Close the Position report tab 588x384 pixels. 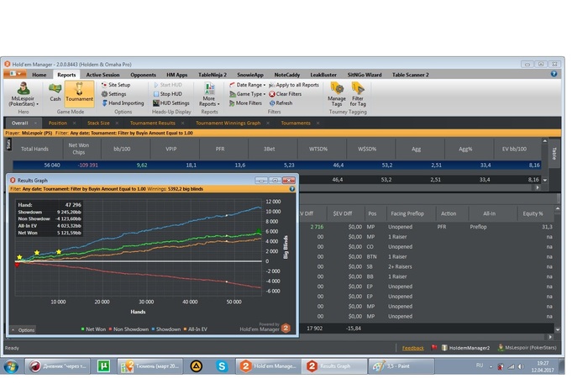pyautogui.click(x=74, y=123)
